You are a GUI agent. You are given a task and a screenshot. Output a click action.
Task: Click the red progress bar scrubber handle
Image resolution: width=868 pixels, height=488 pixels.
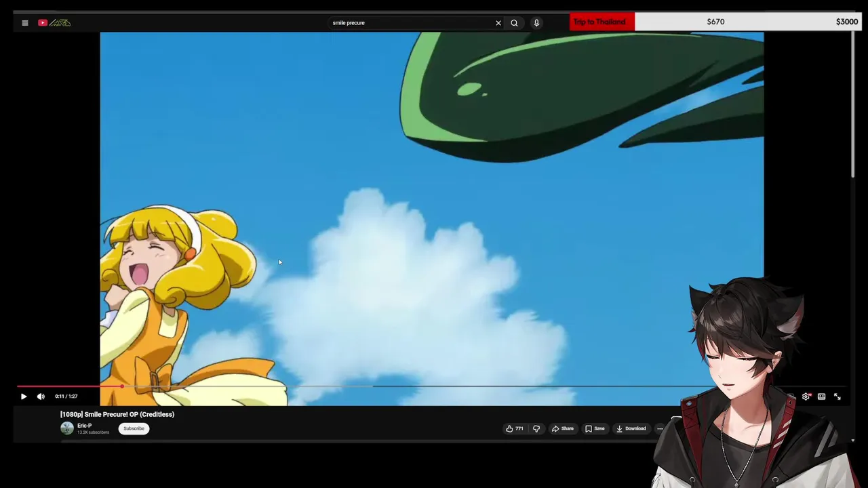122,386
